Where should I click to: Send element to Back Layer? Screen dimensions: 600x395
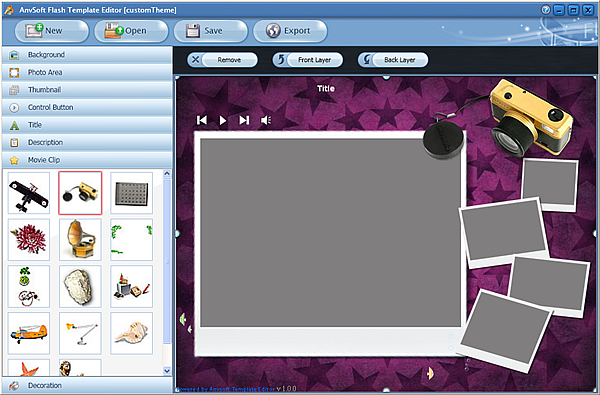coord(393,60)
